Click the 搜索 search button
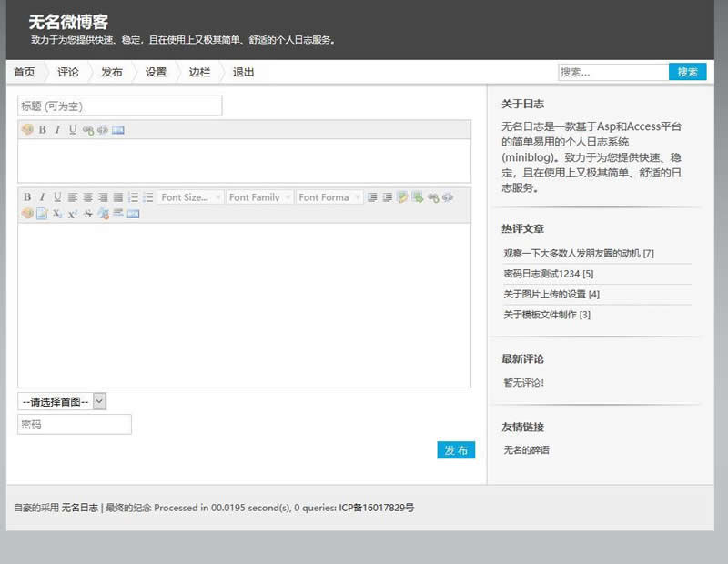The image size is (728, 564). (x=687, y=72)
